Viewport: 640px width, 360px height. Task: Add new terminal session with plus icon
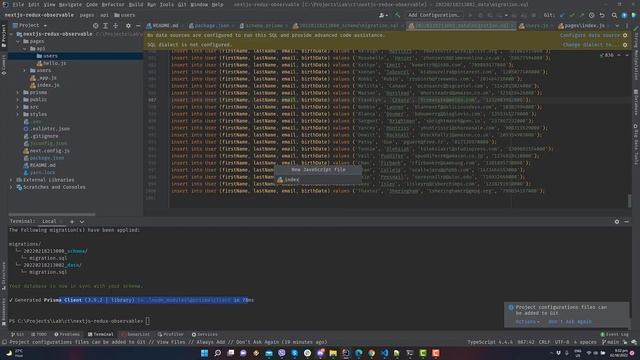pyautogui.click(x=72, y=221)
